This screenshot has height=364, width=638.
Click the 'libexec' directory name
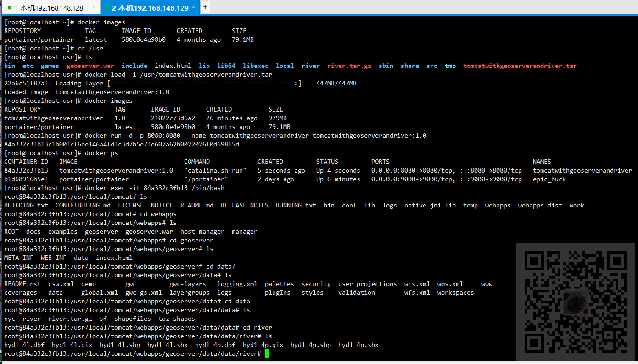point(256,66)
